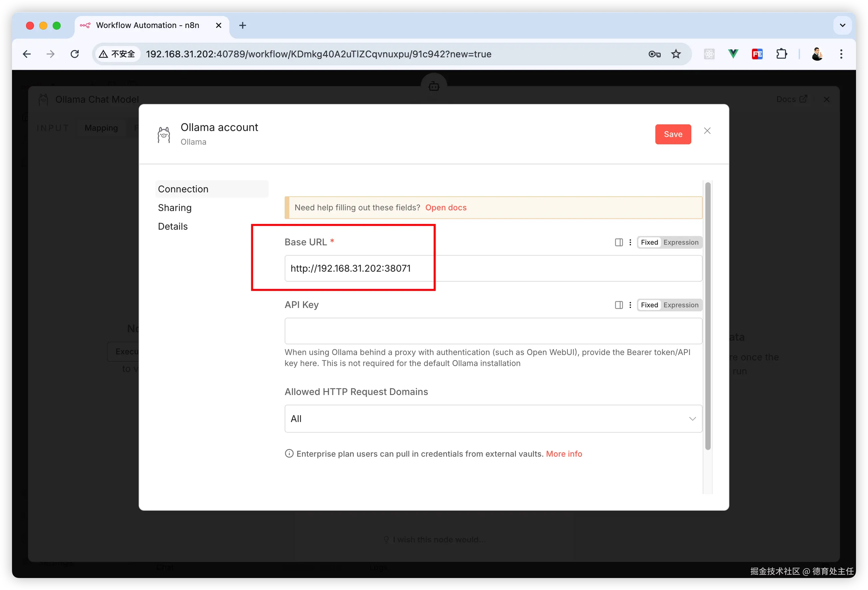The height and width of the screenshot is (590, 868).
Task: Open the tab search chevron in tab bar
Action: point(842,25)
